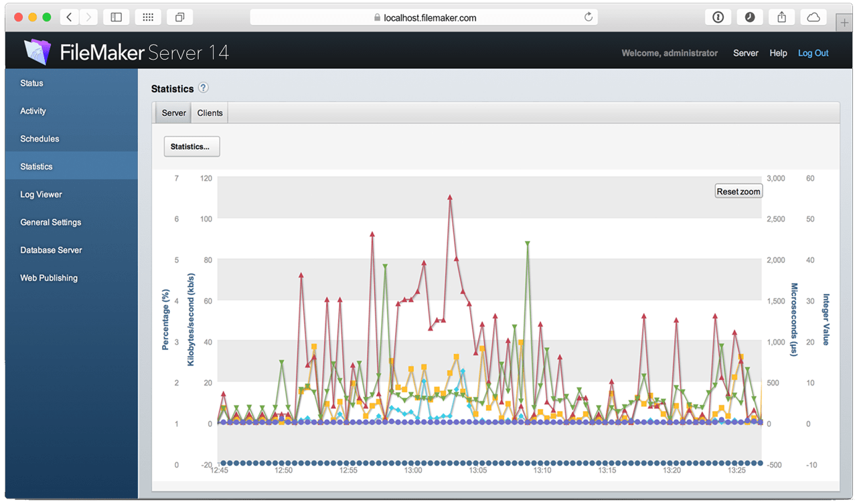This screenshot has width=857, height=504.
Task: Go to the Log Viewer section
Action: tap(42, 194)
